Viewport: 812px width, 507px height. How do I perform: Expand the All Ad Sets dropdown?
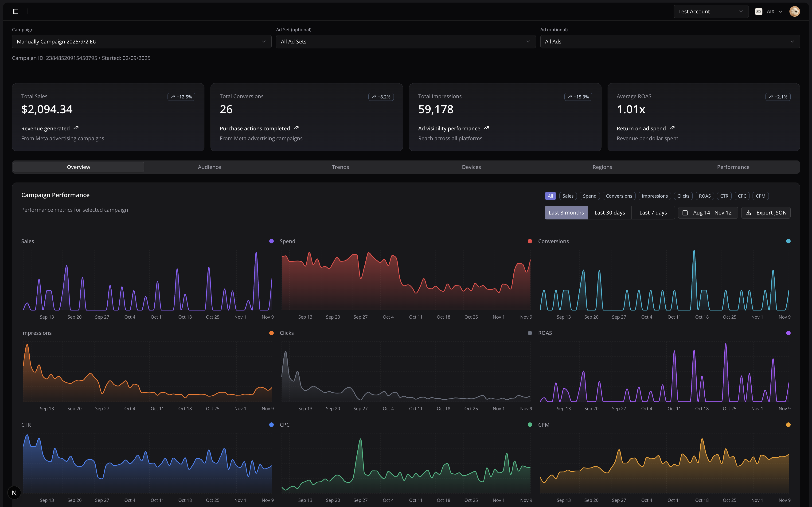point(405,41)
